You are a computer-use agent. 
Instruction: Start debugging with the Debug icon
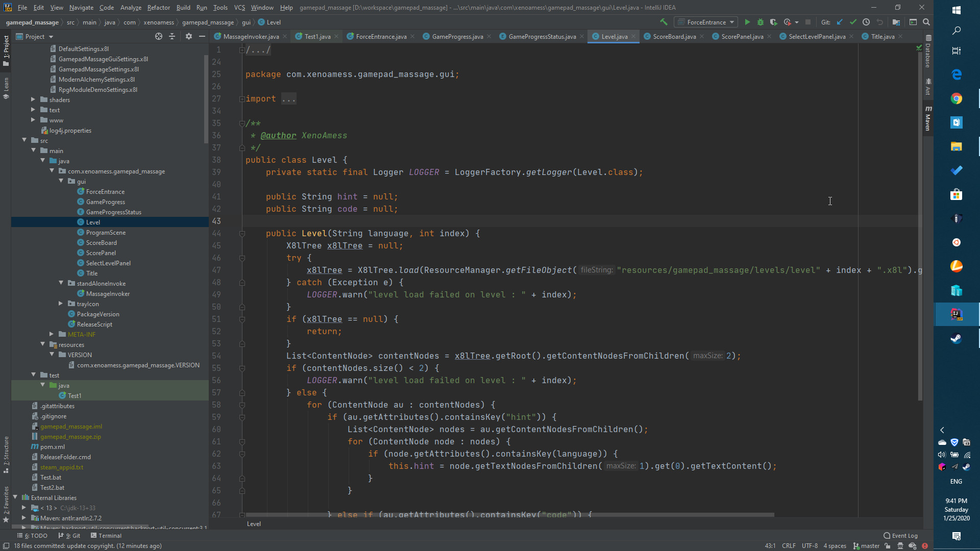pyautogui.click(x=761, y=22)
